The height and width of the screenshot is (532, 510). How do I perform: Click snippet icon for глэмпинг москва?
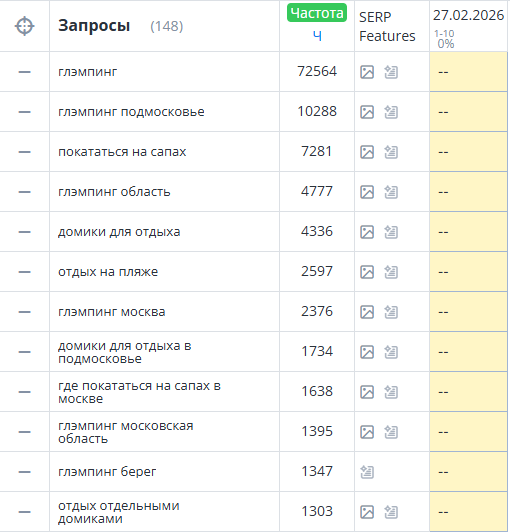coord(391,312)
